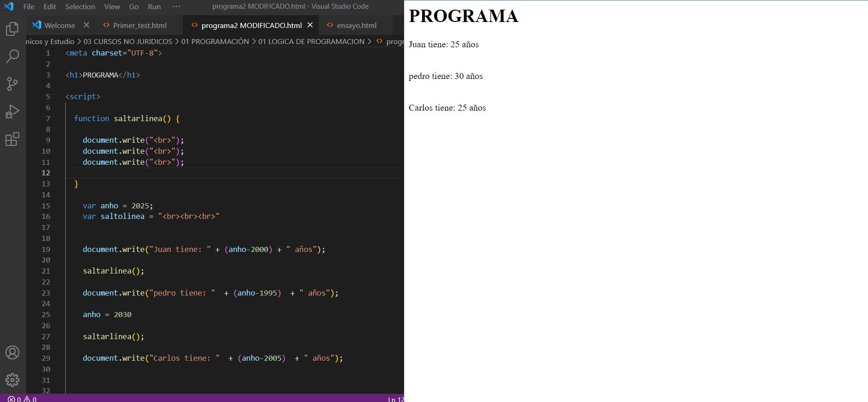The width and height of the screenshot is (868, 402).
Task: Click the Ln 12 cursor position in the status bar
Action: click(x=395, y=399)
